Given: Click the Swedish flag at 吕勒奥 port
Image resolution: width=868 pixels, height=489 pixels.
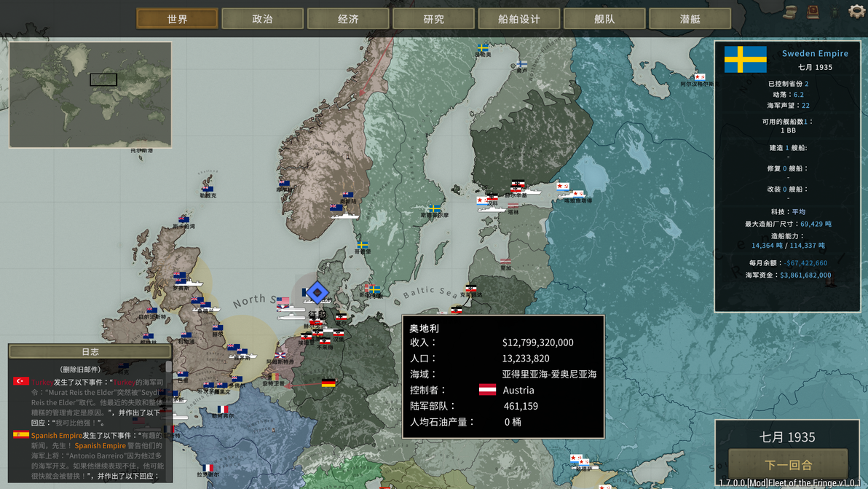Looking at the screenshot, I should [483, 48].
